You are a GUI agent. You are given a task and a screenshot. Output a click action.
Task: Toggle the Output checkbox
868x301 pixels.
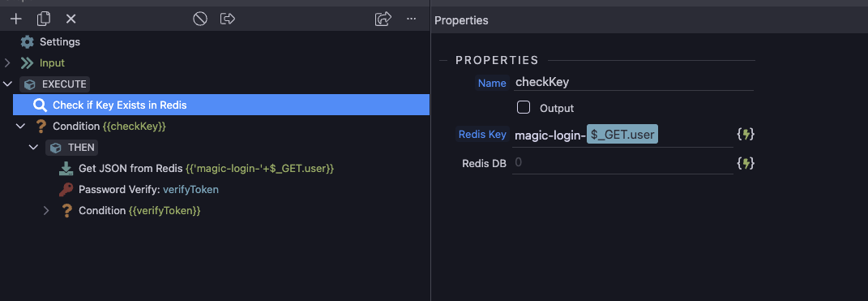tap(523, 108)
